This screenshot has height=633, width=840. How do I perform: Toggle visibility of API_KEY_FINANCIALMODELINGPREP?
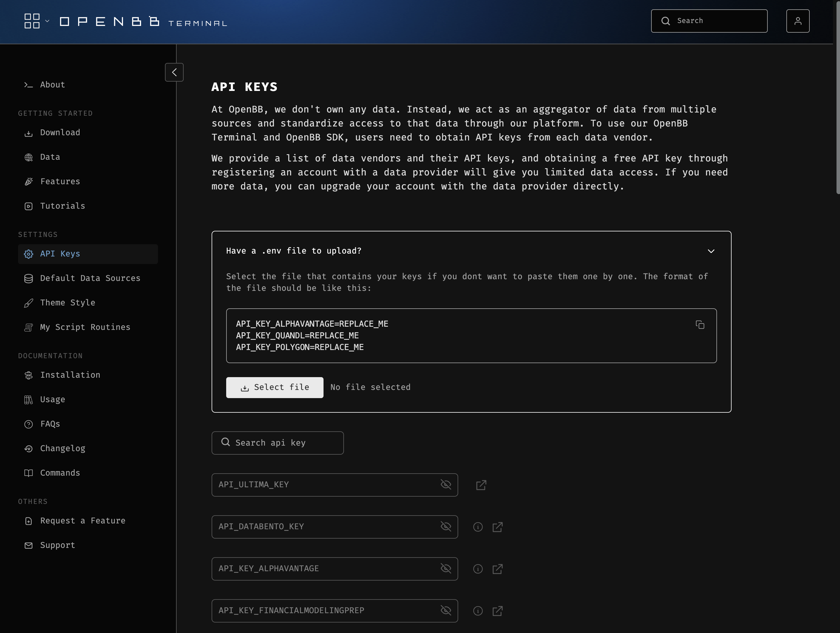445,611
